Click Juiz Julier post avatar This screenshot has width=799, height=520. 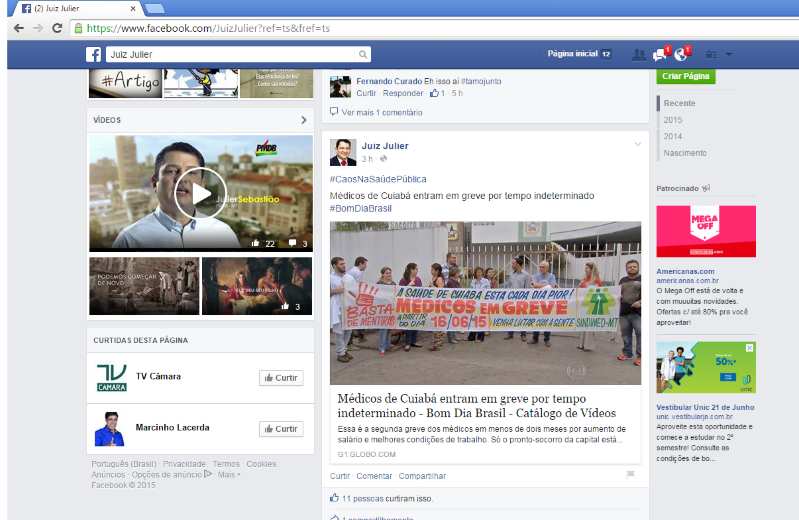pos(343,152)
